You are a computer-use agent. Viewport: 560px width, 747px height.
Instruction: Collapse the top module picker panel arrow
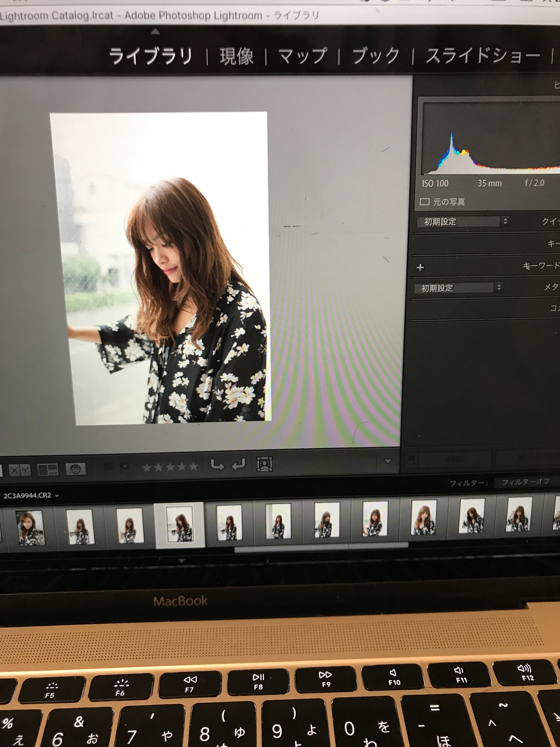(x=155, y=32)
